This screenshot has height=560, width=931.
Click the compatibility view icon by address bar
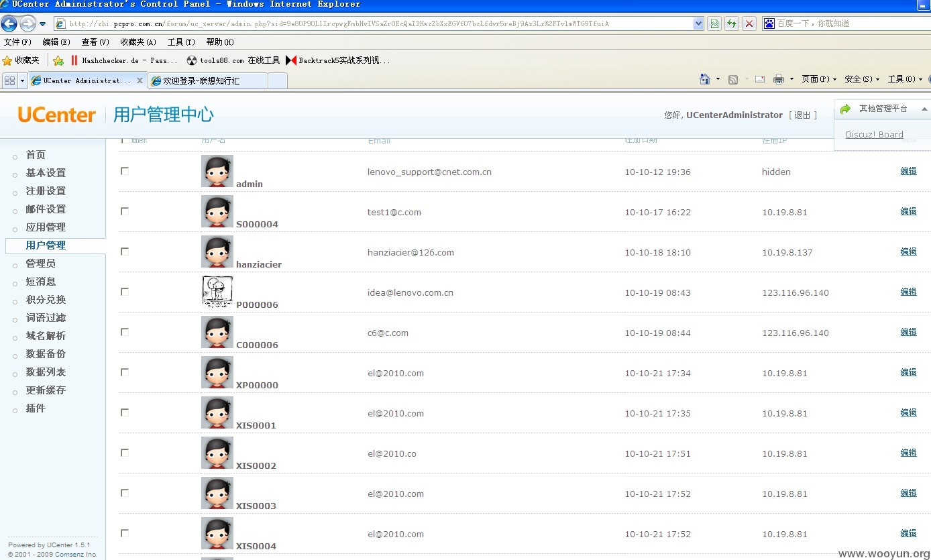[x=714, y=23]
